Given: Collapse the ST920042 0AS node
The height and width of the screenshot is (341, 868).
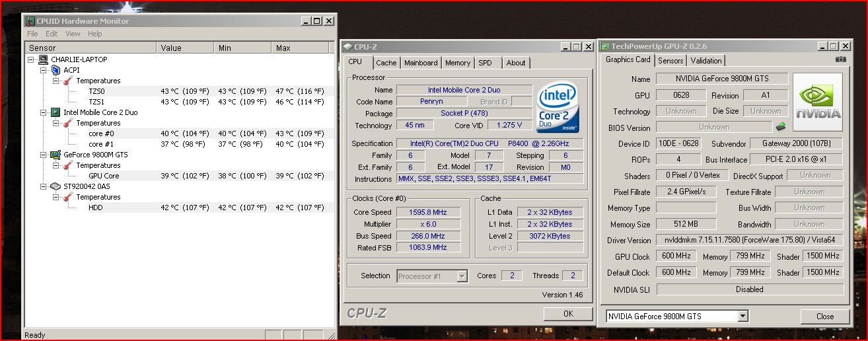Looking at the screenshot, I should (44, 186).
